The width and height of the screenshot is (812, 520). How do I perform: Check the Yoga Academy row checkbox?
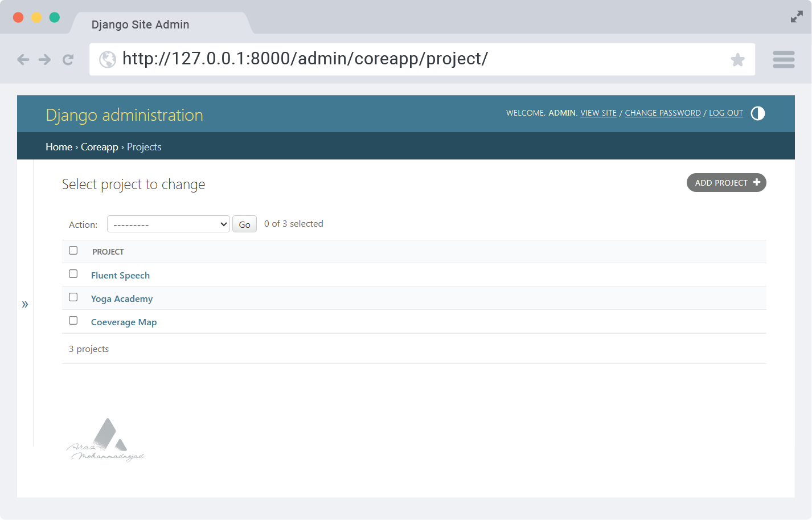(x=73, y=297)
